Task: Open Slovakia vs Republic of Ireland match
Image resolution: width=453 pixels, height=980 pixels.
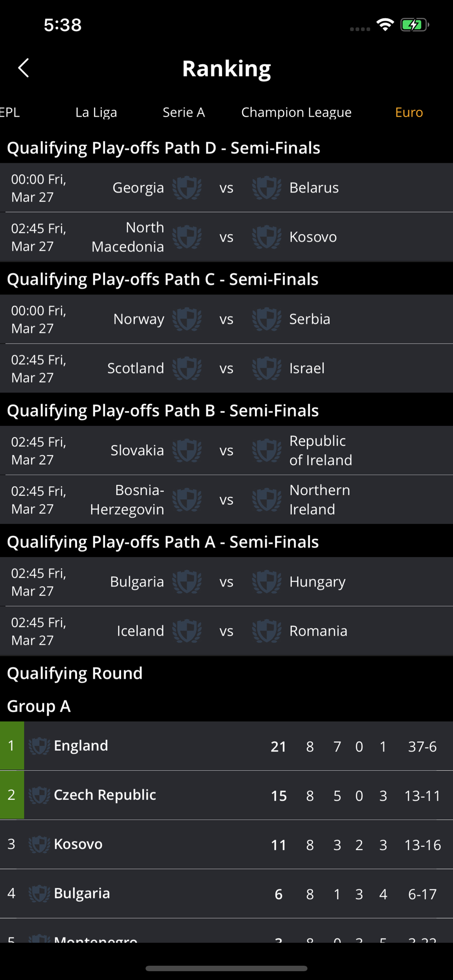Action: [x=226, y=450]
